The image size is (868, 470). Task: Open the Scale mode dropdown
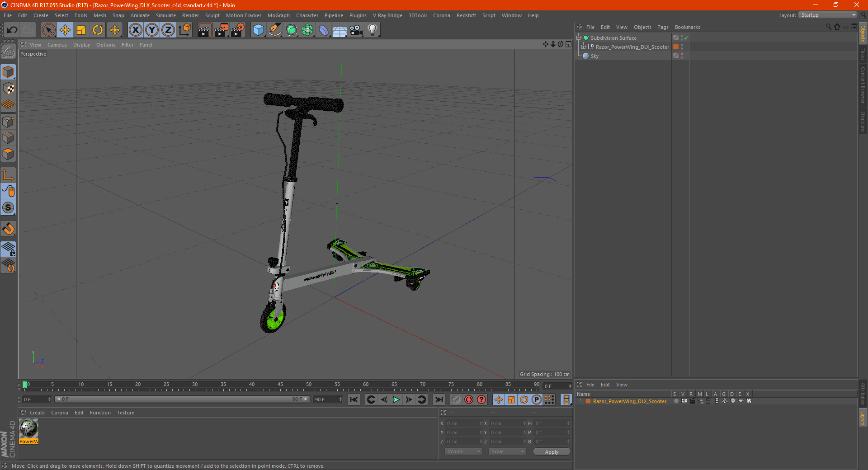point(507,451)
